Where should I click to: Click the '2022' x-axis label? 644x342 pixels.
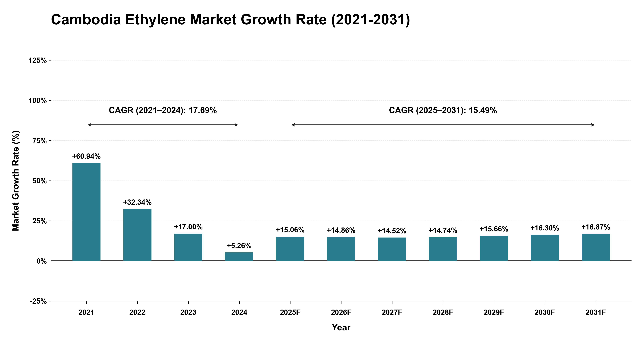(137, 312)
